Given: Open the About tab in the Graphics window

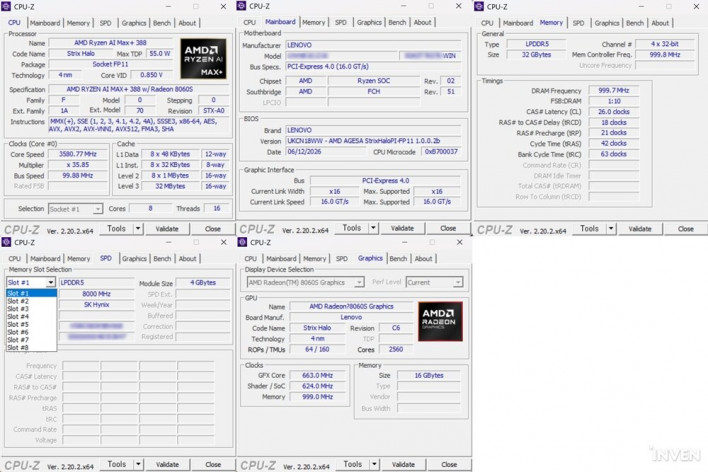Looking at the screenshot, I should (x=424, y=258).
